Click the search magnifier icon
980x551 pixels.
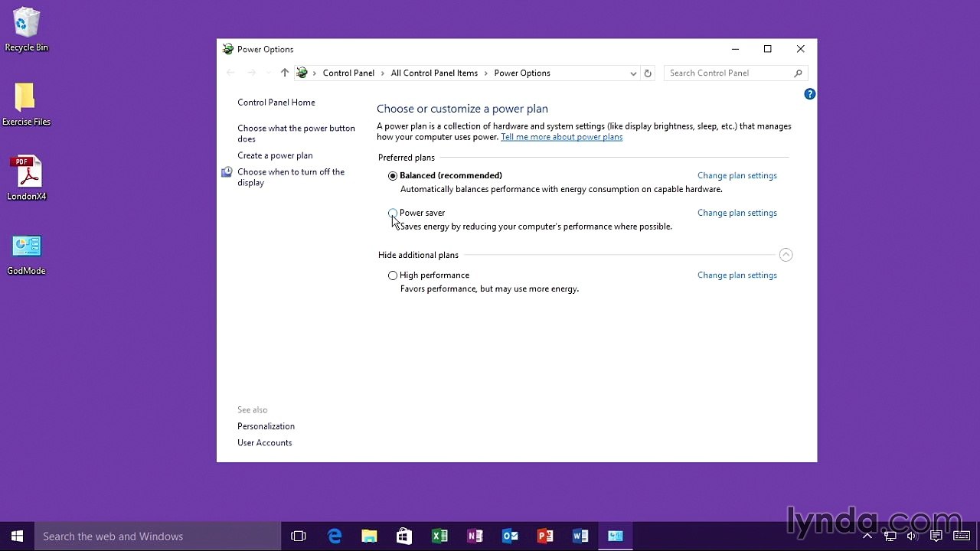coord(799,73)
